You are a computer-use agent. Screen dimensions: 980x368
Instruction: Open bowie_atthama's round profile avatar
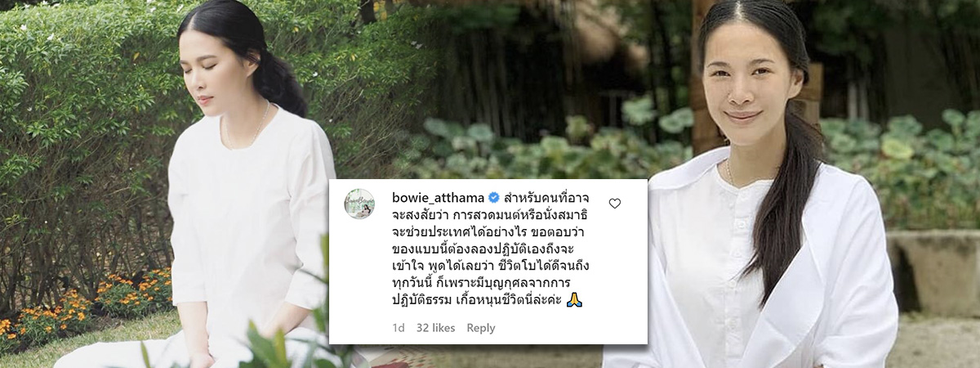[x=359, y=204]
